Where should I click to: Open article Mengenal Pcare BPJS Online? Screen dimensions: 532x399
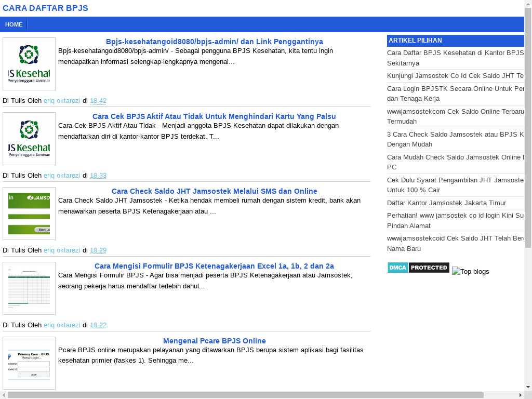coord(214,341)
